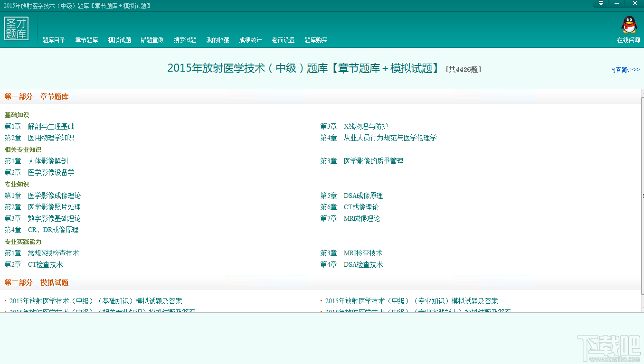The image size is (644, 364).
Task: Open 基础知识 模拟试题及答案 link
Action: click(x=95, y=301)
